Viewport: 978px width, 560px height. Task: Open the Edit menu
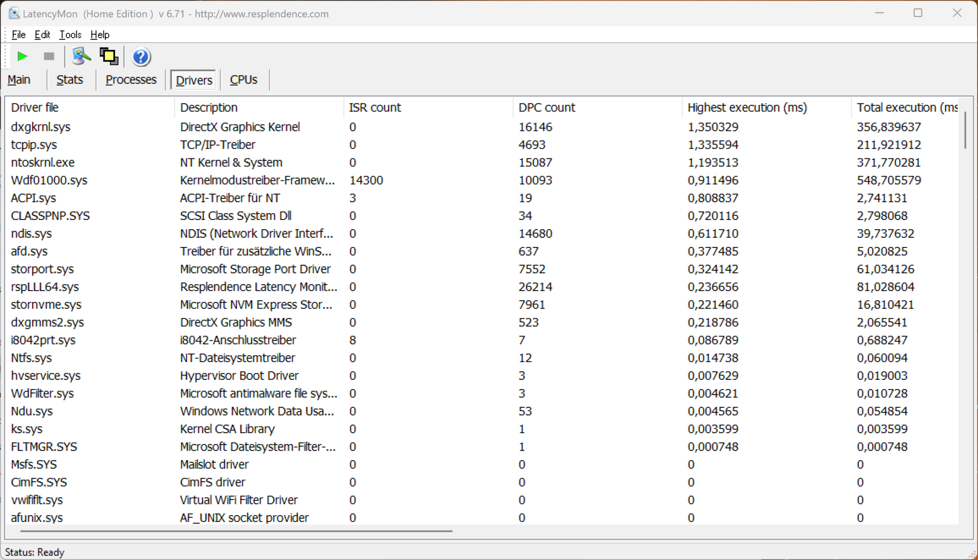pos(42,35)
